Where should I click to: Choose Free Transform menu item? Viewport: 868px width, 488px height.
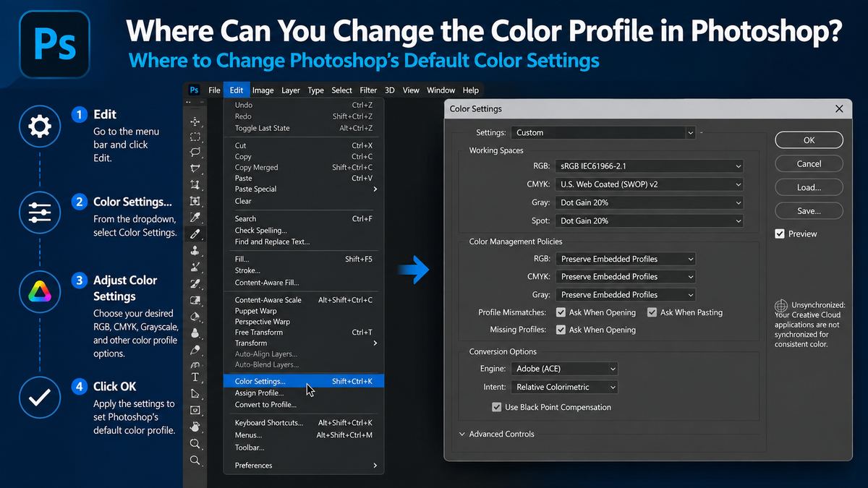(305, 333)
